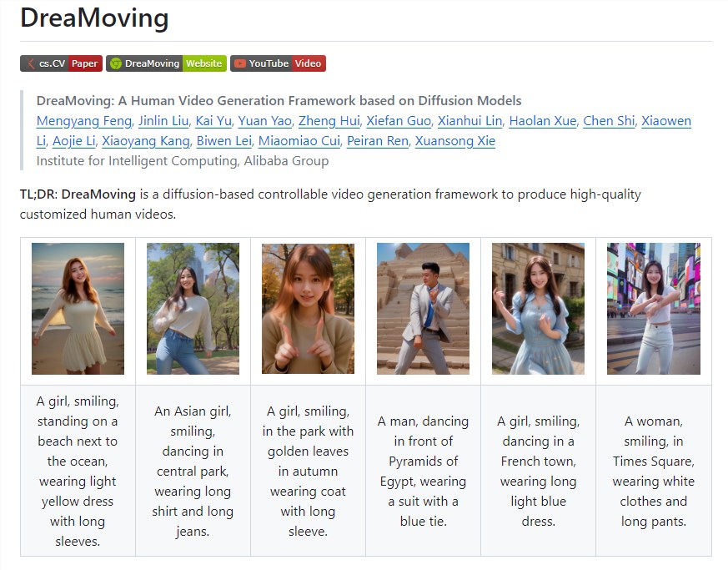View the autumn park girl thumbnail
This screenshot has height=570, width=728.
coord(309,309)
